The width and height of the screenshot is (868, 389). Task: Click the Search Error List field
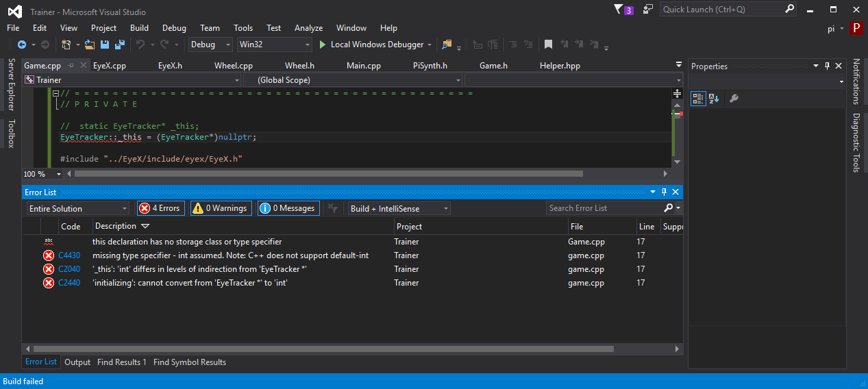[605, 208]
